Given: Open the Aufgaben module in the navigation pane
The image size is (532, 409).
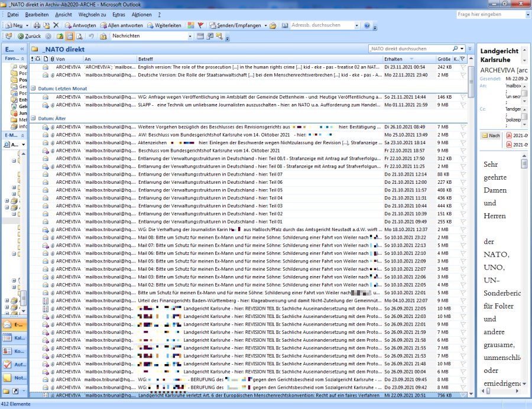Looking at the screenshot, I should [x=14, y=364].
